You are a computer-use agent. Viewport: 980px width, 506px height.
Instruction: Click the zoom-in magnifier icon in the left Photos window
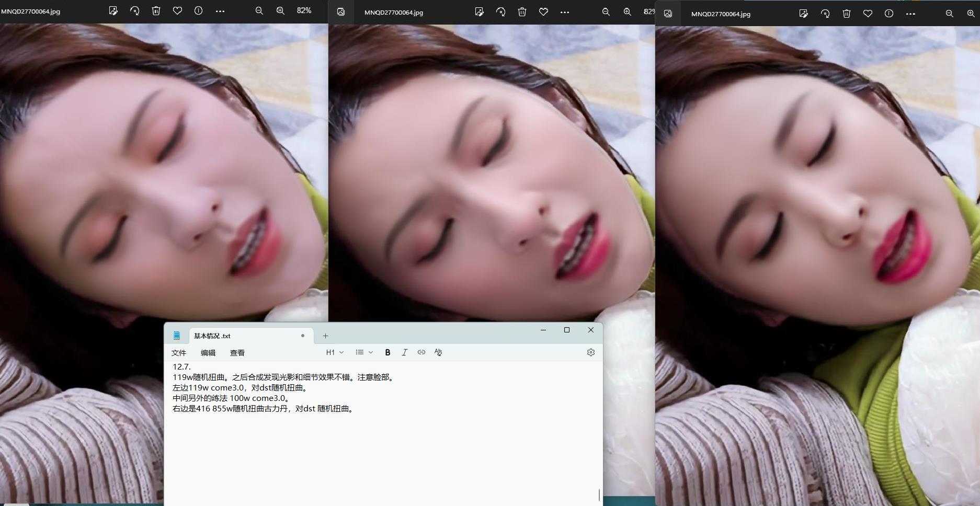coord(280,10)
